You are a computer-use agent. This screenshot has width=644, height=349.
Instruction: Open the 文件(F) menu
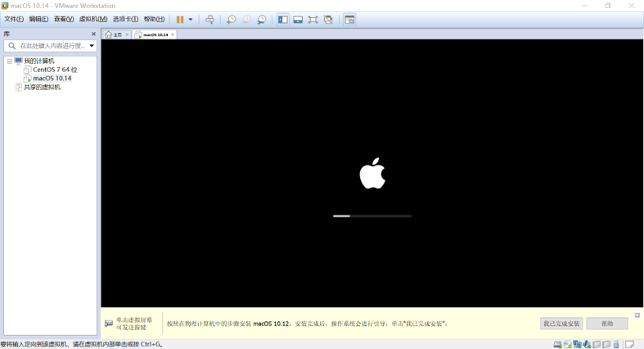[14, 19]
